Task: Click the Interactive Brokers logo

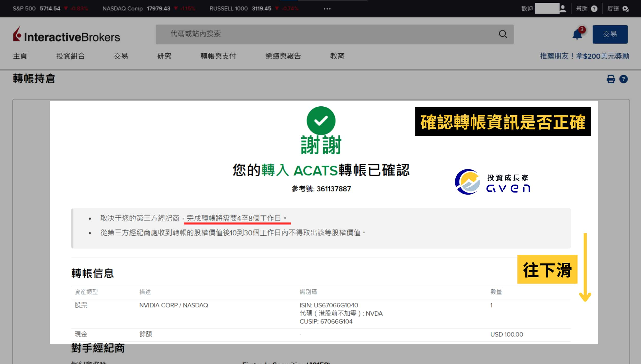Action: (66, 34)
